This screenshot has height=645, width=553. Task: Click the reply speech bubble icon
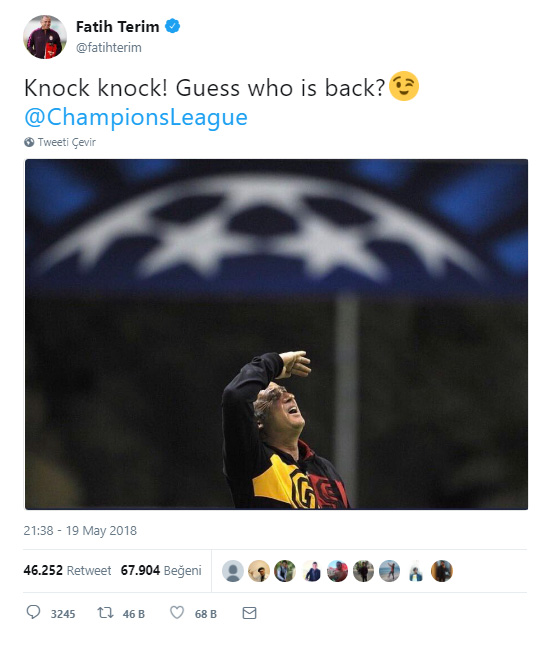tap(33, 612)
